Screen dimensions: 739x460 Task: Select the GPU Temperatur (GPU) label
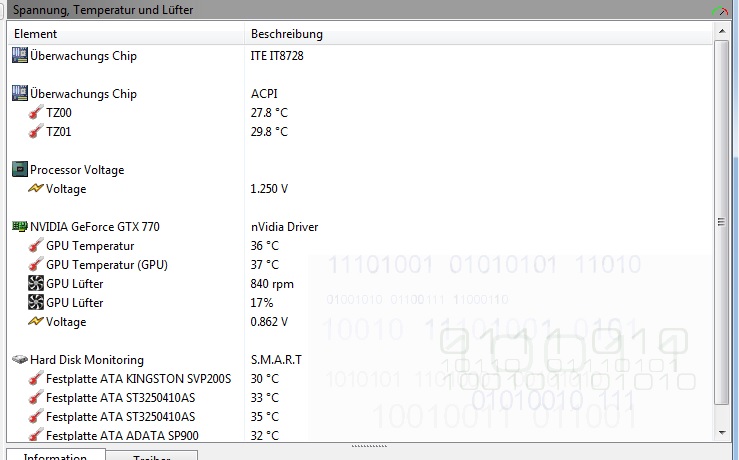click(107, 264)
